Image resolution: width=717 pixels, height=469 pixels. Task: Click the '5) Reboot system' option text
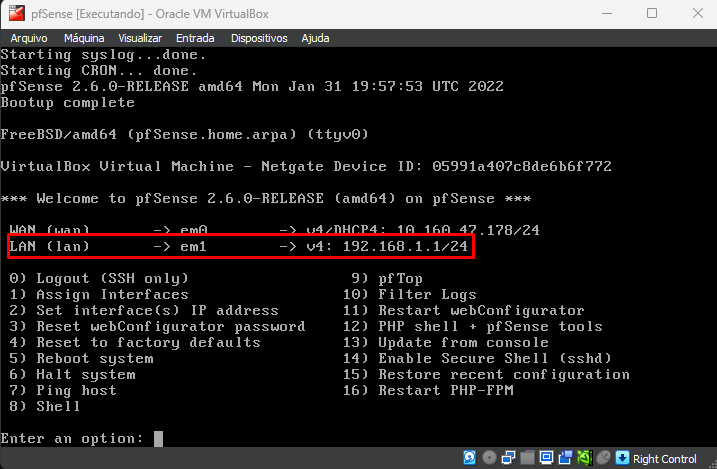tap(81, 358)
